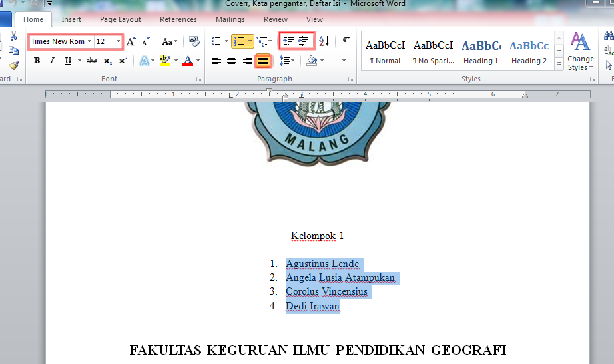Open the Paragraph dialog launcher
The image size is (614, 364).
point(350,79)
